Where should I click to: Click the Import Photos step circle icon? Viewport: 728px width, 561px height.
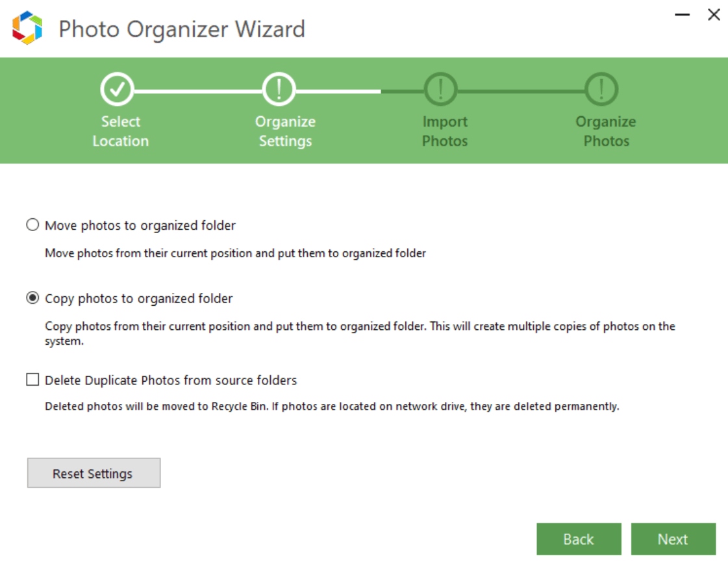pos(440,90)
